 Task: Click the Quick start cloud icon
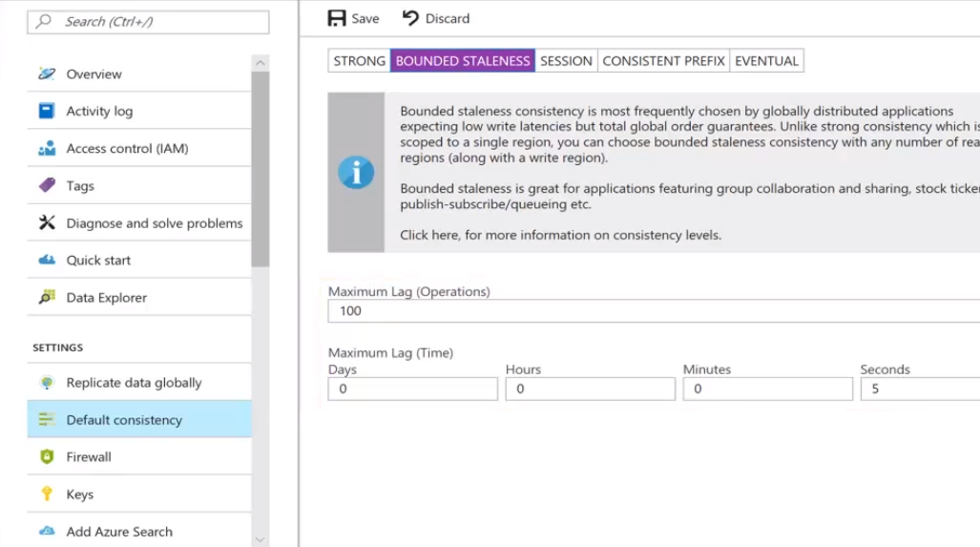coord(46,260)
